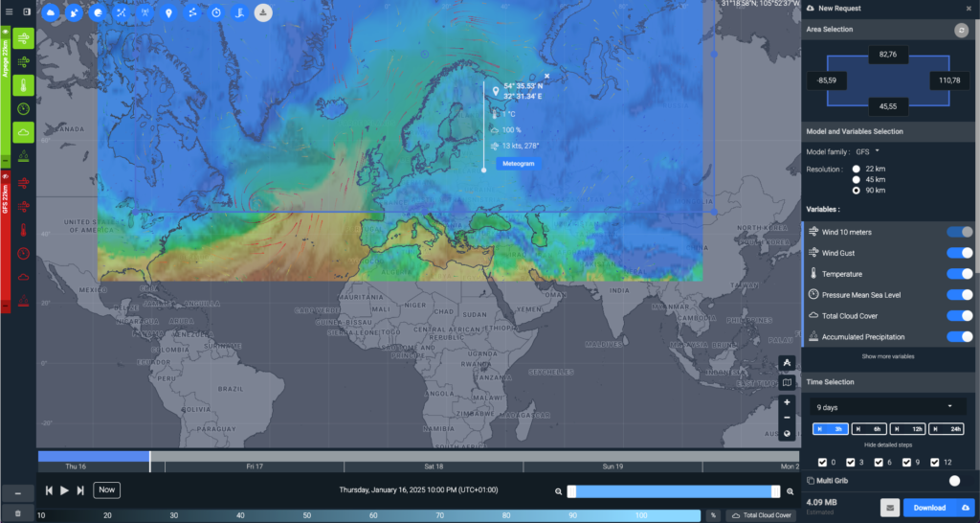
Task: Toggle GFS red wind gust layer icon
Action: 23,207
